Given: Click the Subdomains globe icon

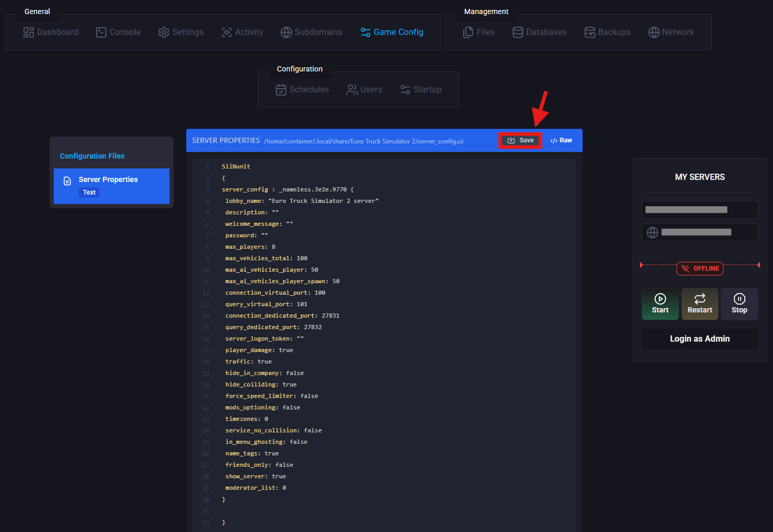Looking at the screenshot, I should click(x=286, y=32).
